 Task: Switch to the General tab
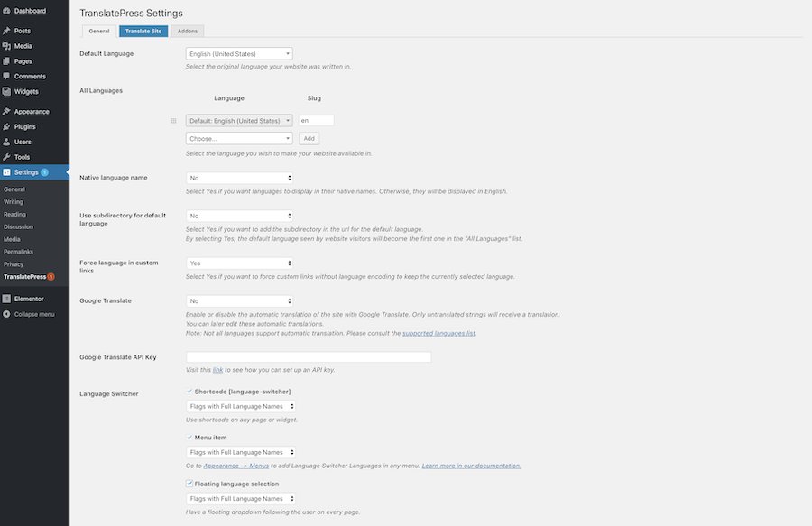[99, 31]
